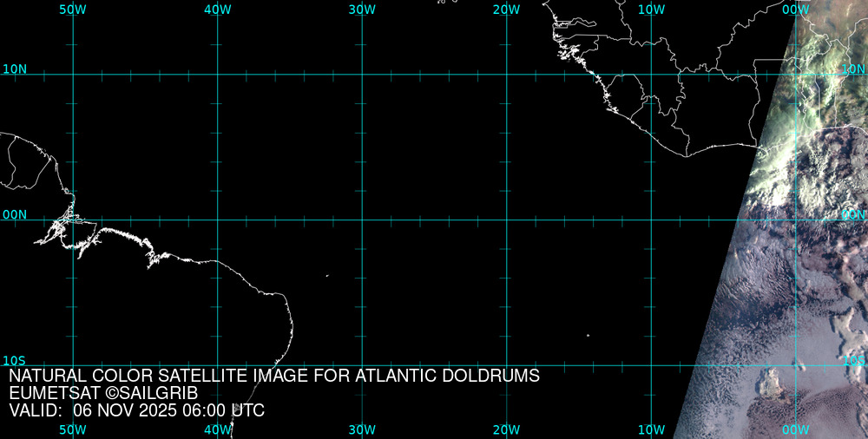
Task: Click the 10N latitude label on left edge
Action: pyautogui.click(x=15, y=69)
